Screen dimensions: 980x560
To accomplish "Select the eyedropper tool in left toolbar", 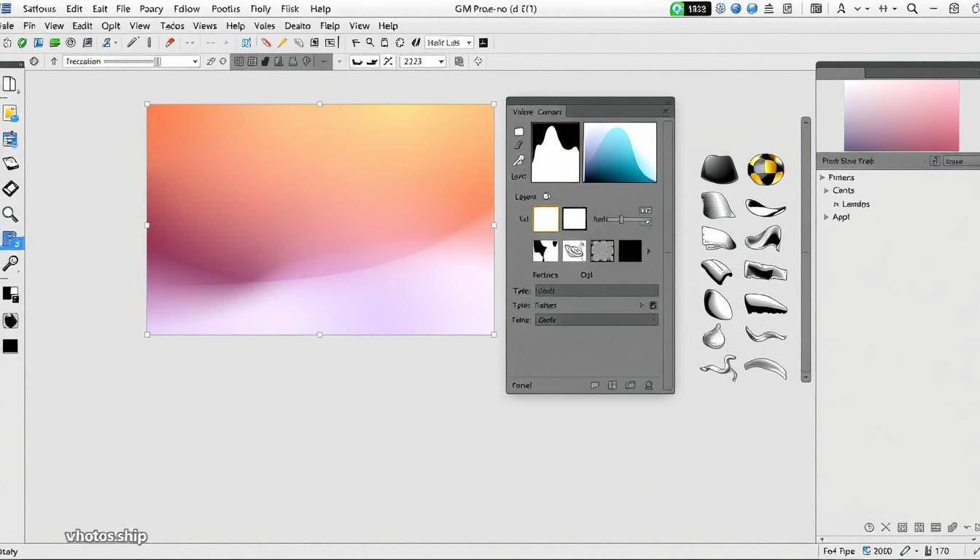I will pos(10,263).
